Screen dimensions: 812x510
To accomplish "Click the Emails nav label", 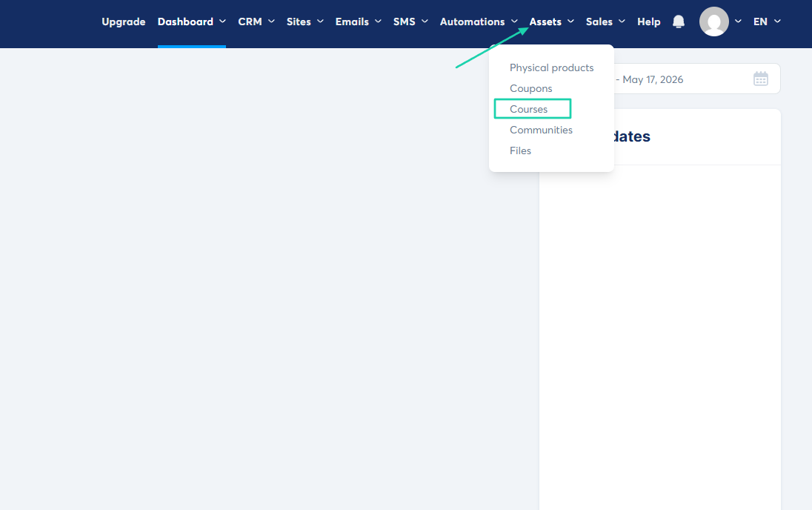I will click(352, 21).
